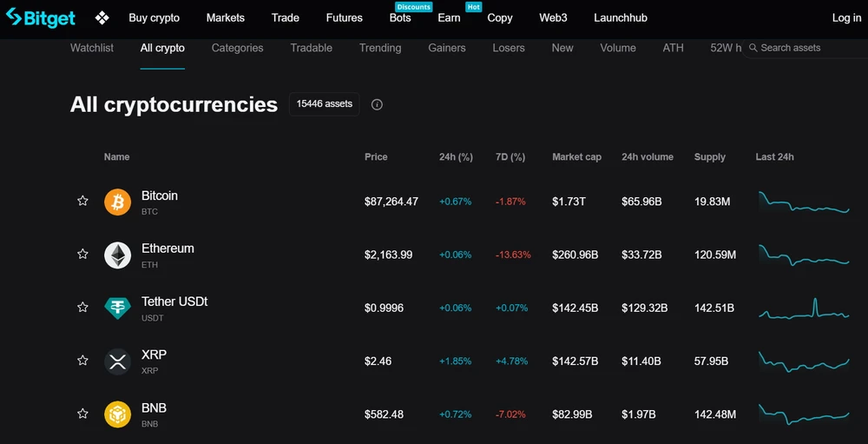Switch to the Gainers tab
Screen dimensions: 868x444
(447, 48)
